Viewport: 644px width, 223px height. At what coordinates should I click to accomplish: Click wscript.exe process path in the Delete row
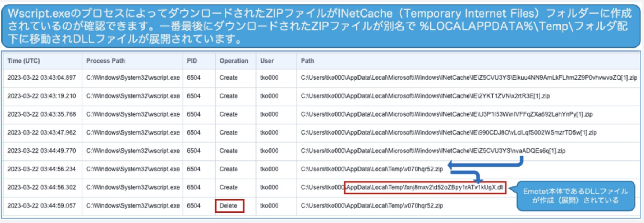point(133,205)
